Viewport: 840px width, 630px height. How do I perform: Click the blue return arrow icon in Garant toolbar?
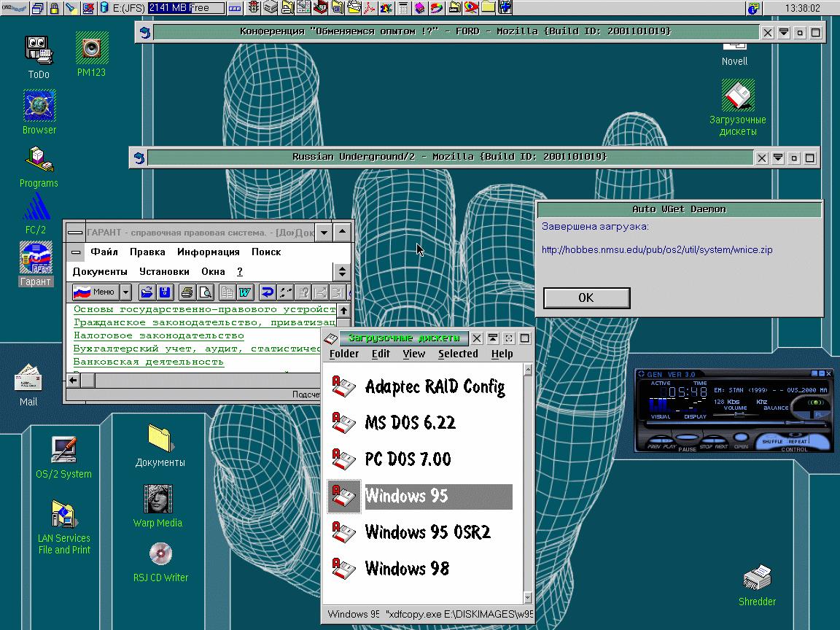[267, 292]
